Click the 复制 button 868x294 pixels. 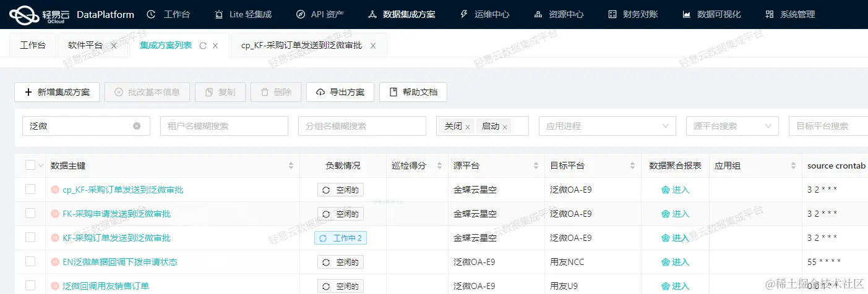(x=220, y=92)
